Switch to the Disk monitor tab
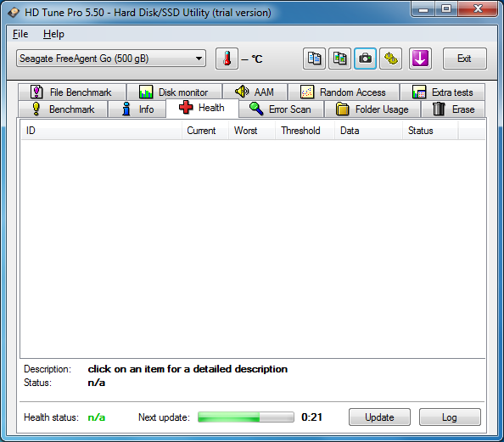504x442 pixels. (175, 92)
